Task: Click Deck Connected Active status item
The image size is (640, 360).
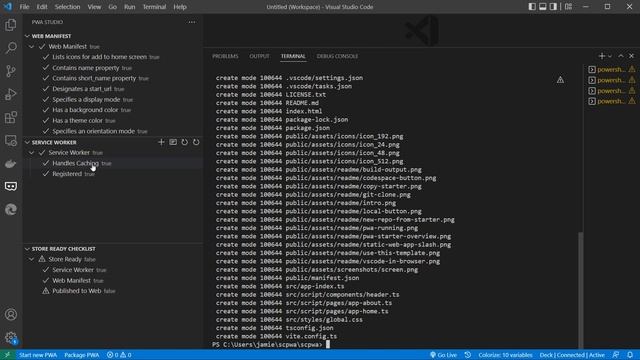Action: (572, 355)
